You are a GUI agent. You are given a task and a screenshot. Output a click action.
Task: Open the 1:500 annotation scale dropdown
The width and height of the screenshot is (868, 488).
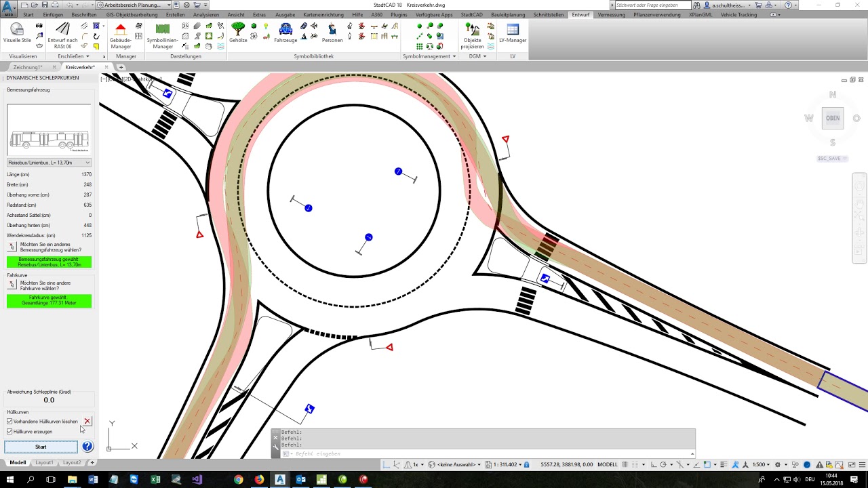pyautogui.click(x=762, y=464)
